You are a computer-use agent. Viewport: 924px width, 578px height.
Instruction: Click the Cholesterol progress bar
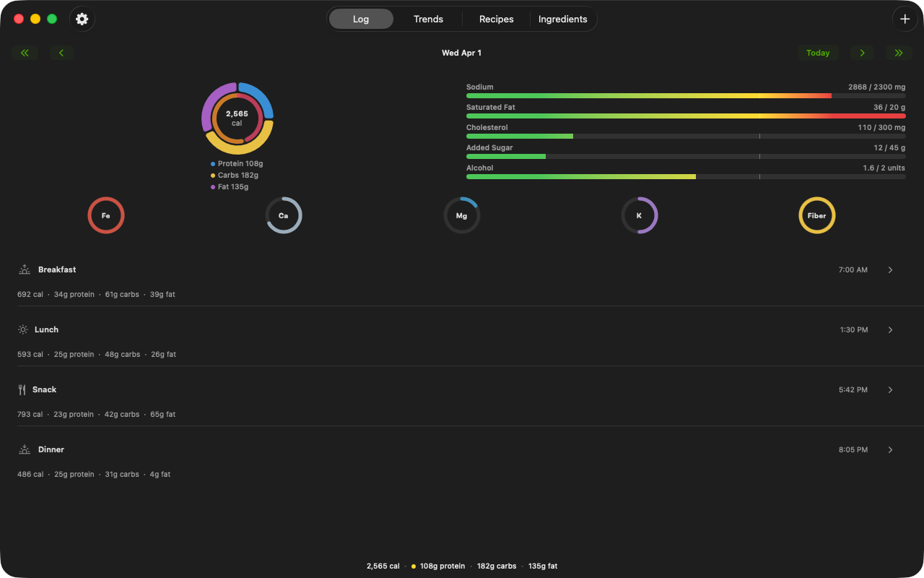686,136
